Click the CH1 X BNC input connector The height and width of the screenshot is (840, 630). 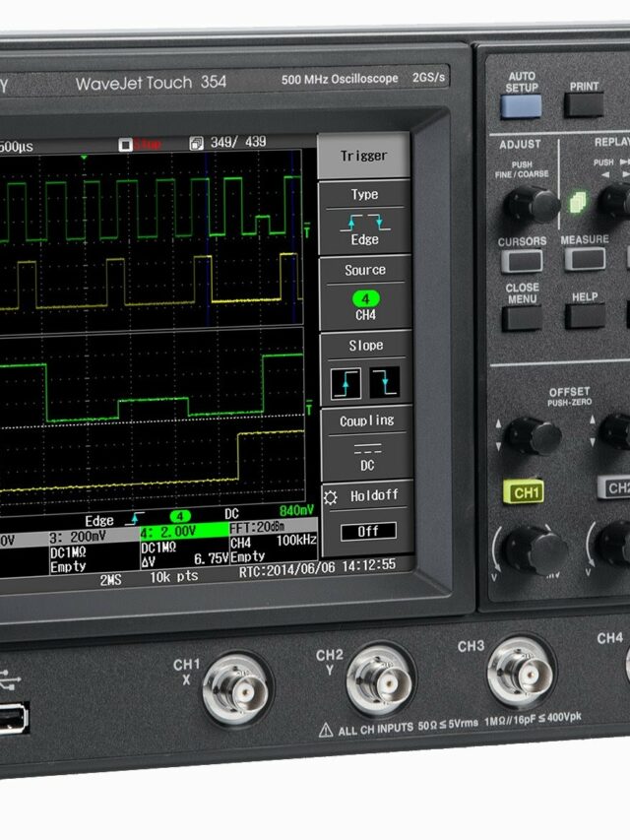pos(237,689)
